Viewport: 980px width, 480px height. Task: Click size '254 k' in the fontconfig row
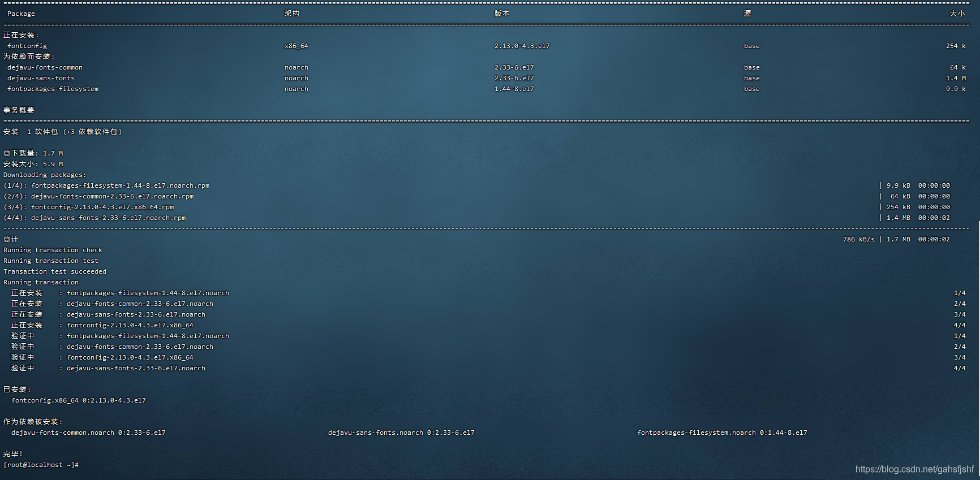(x=956, y=46)
